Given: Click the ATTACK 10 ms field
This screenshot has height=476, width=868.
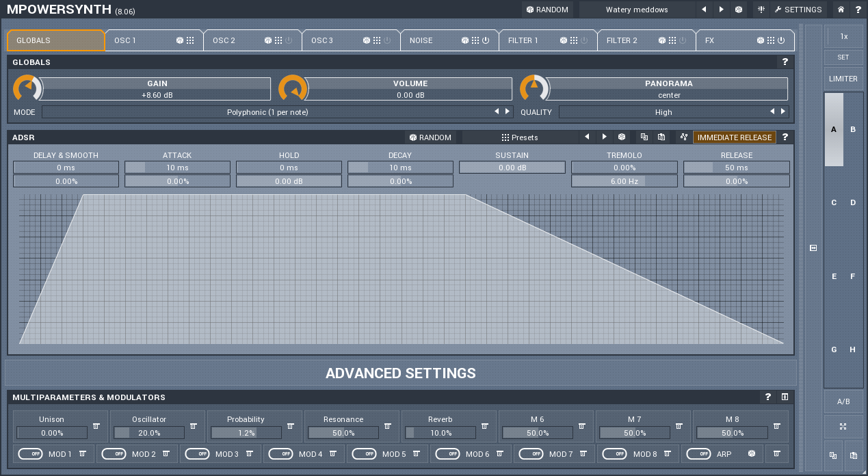Looking at the screenshot, I should [x=178, y=168].
